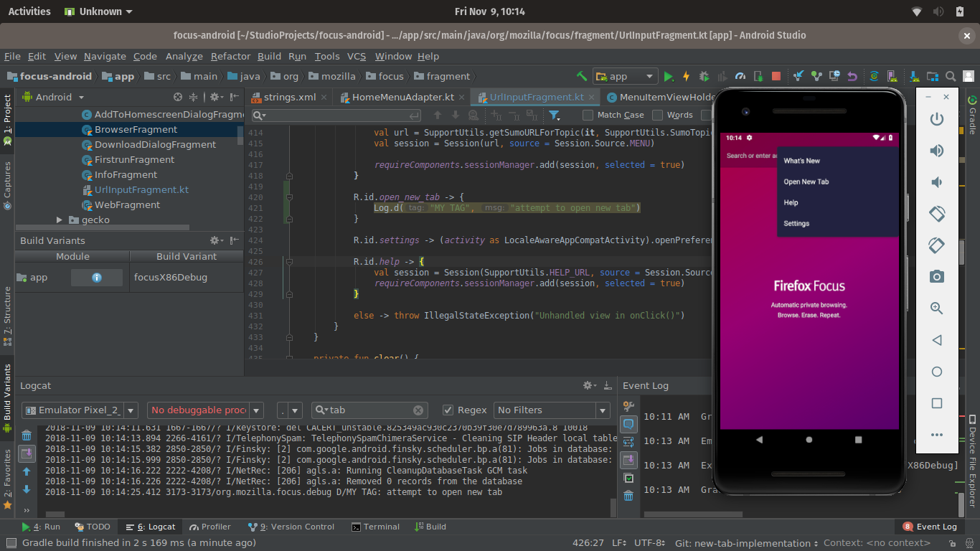Enable the Match Case checkbox

click(x=588, y=115)
